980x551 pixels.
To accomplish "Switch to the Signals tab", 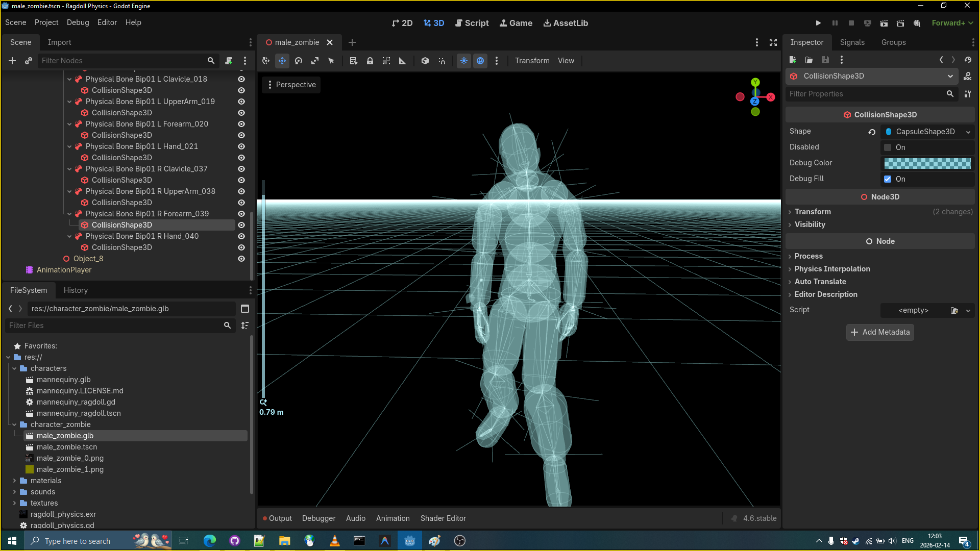I will click(x=852, y=42).
